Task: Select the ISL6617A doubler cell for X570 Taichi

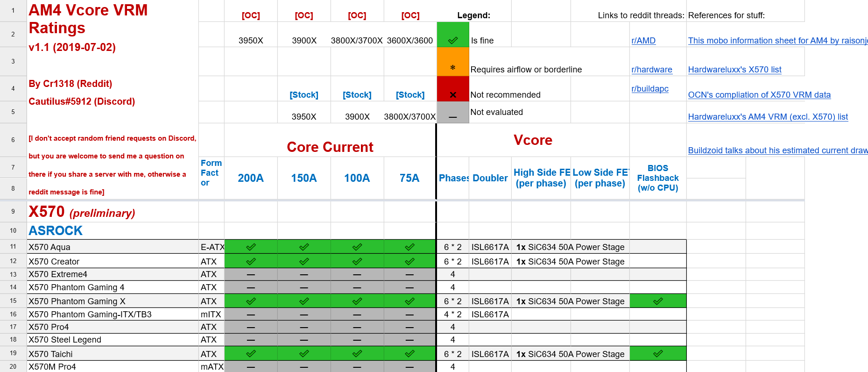Action: point(490,354)
